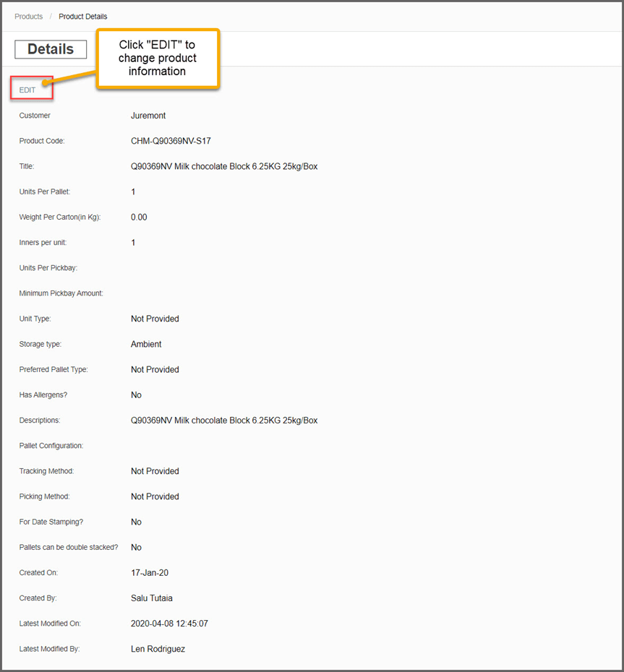Open the Products breadcrumb link
Viewport: 624px width, 672px height.
28,17
